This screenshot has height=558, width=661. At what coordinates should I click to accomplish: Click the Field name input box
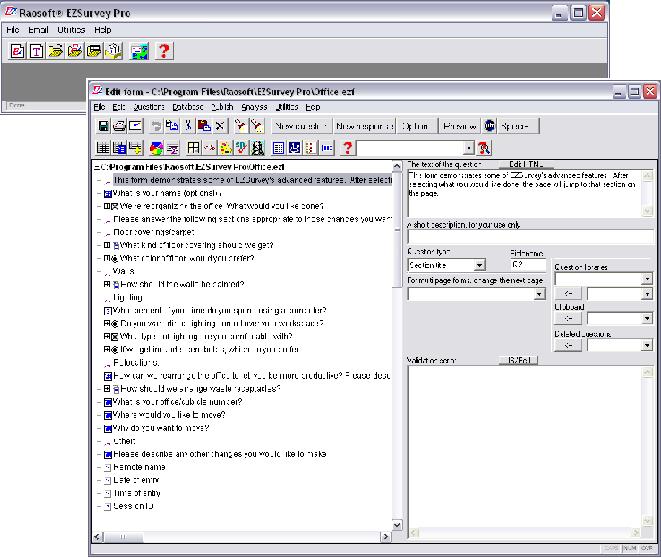(x=528, y=264)
